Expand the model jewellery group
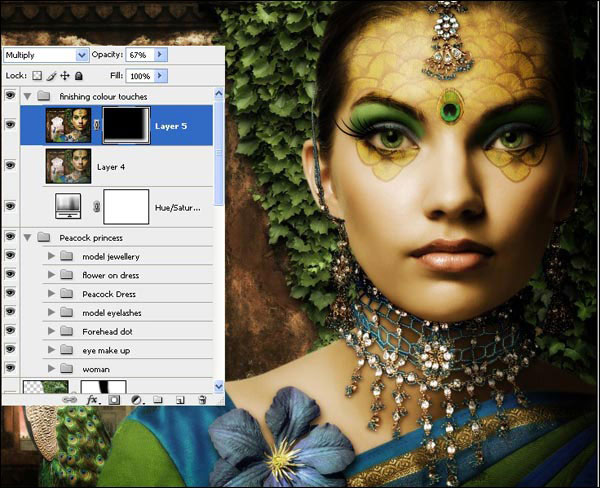This screenshot has width=600, height=488. click(51, 256)
